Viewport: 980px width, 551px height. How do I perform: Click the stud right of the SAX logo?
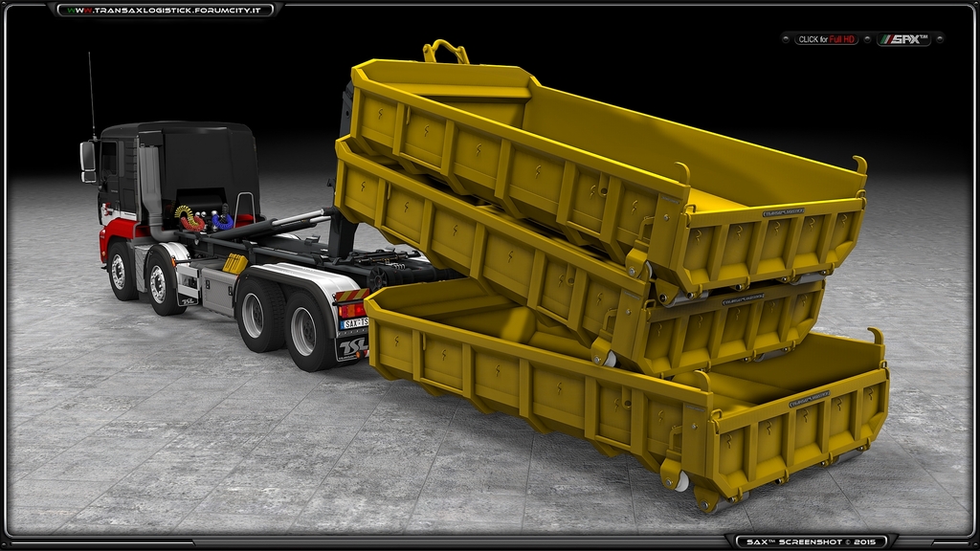point(939,40)
